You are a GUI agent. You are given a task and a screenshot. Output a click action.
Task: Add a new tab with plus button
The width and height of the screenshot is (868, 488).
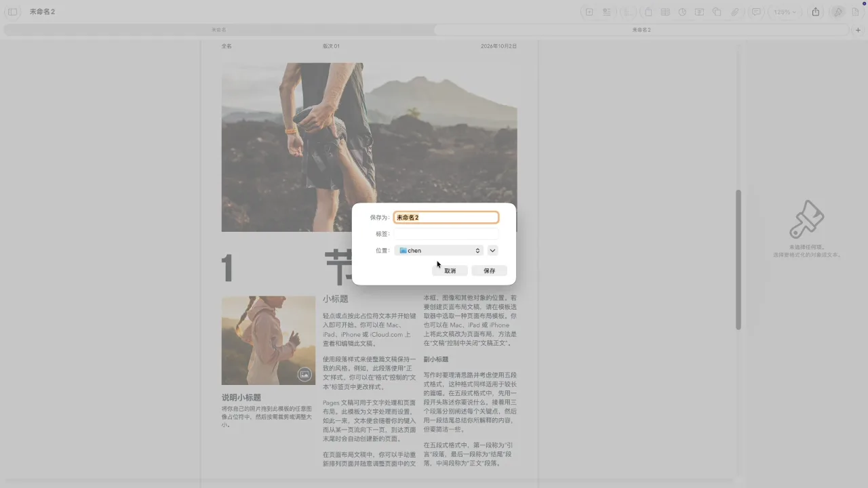pos(858,30)
